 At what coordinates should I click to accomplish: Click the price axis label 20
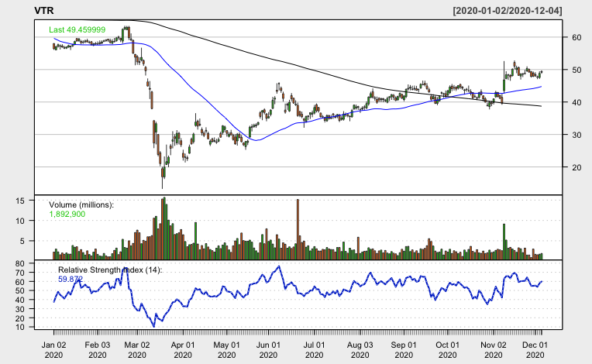(x=577, y=167)
